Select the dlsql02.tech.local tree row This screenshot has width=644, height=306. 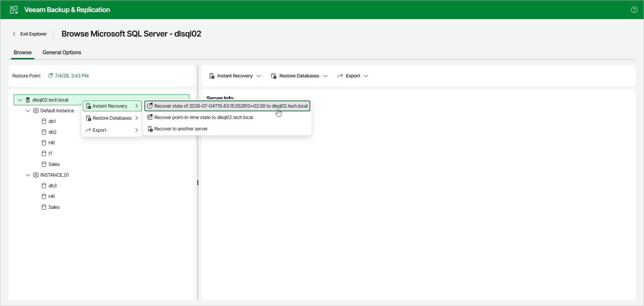[102, 100]
